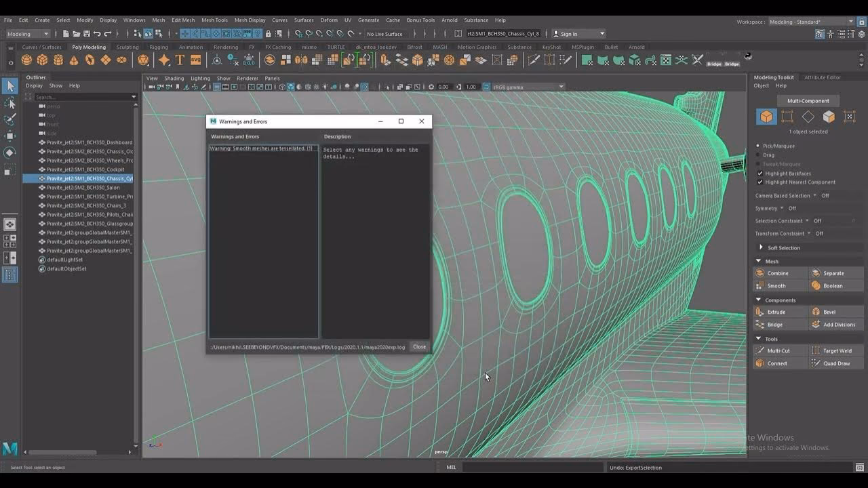Click Close in Warnings and Errors dialog
This screenshot has height=488, width=868.
pos(419,347)
